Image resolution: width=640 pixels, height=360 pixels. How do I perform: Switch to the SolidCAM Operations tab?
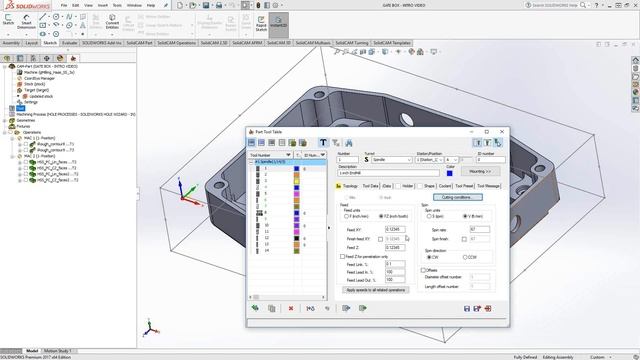[177, 43]
